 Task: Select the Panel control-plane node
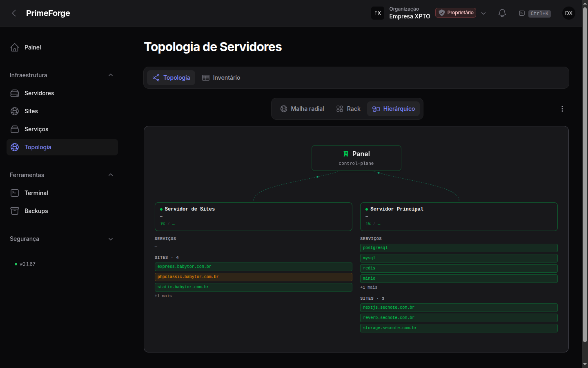click(356, 158)
